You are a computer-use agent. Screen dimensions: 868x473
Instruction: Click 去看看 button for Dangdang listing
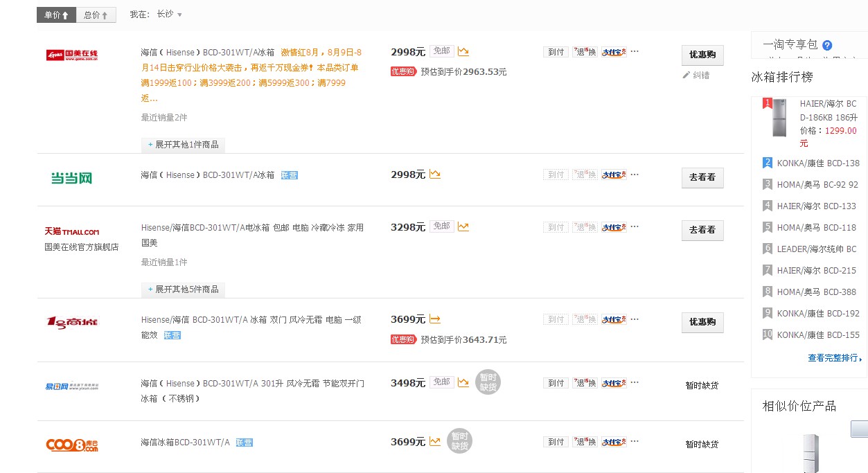(x=702, y=177)
